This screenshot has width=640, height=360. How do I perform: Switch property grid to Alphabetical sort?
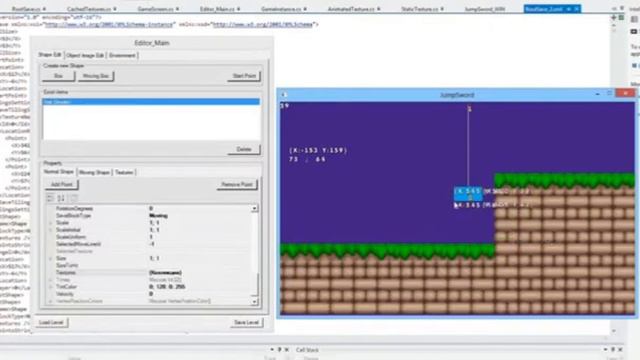61,198
